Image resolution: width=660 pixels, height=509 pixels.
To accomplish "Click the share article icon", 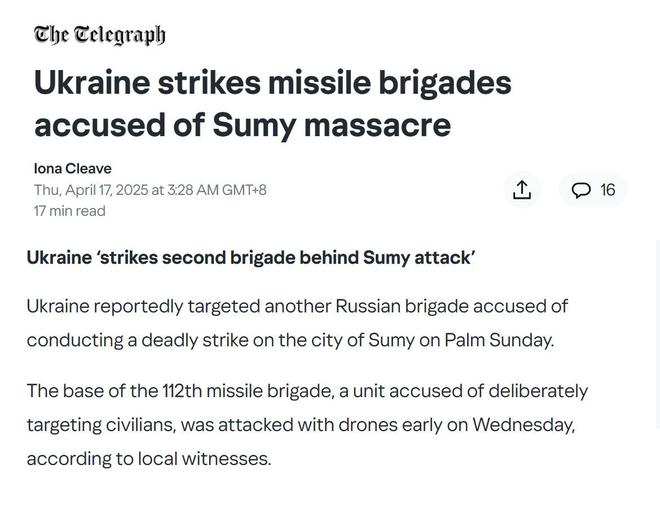I will pos(522,190).
